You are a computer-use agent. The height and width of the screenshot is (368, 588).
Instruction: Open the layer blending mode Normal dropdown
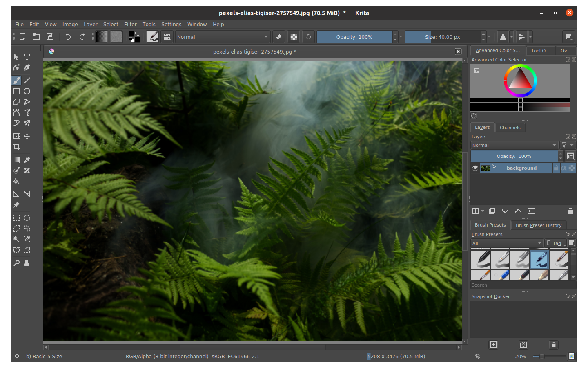(x=514, y=145)
